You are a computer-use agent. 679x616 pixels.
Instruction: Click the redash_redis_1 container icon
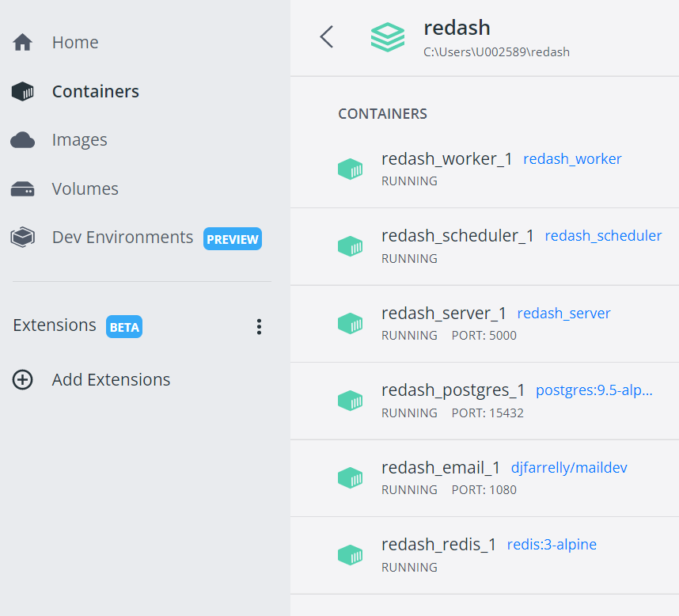350,555
